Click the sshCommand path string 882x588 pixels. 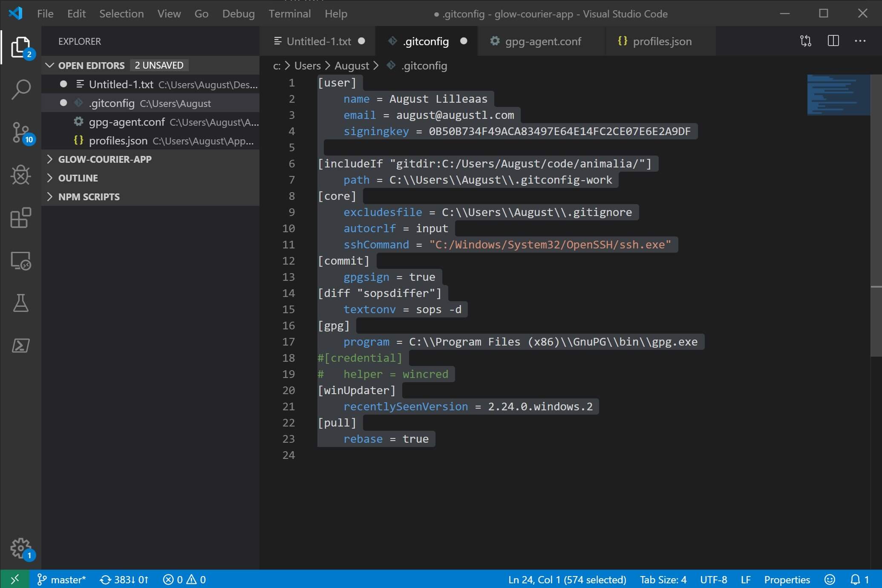(550, 245)
